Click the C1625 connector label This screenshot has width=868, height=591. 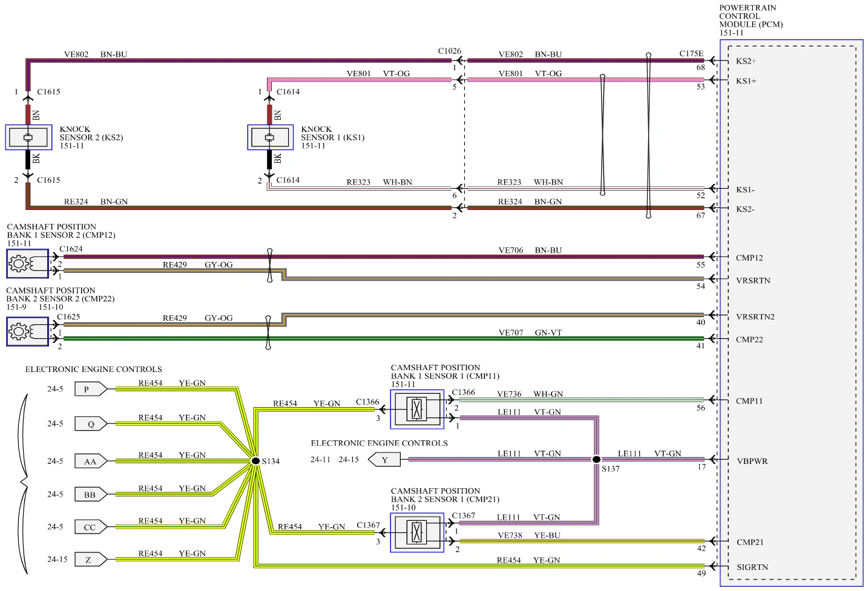pos(68,316)
